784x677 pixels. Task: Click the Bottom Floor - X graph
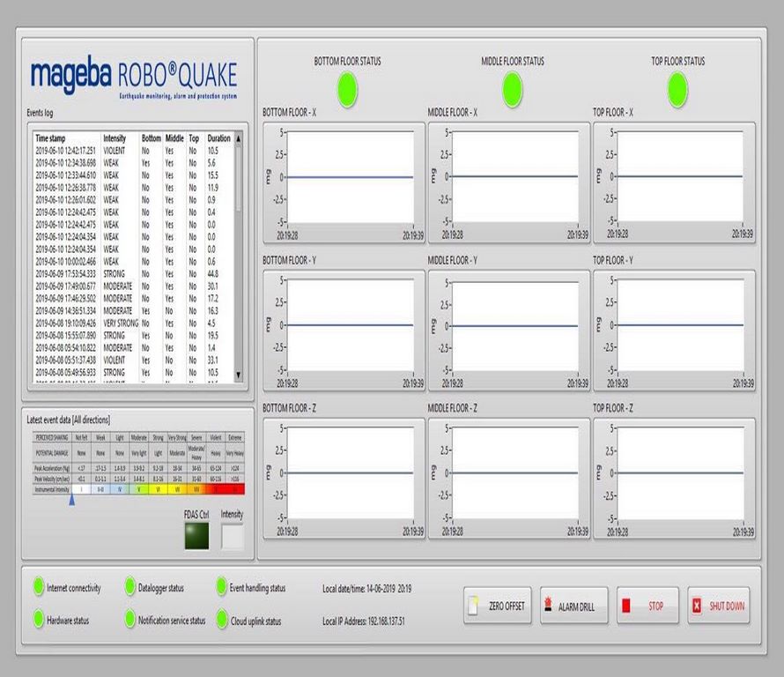[x=351, y=177]
